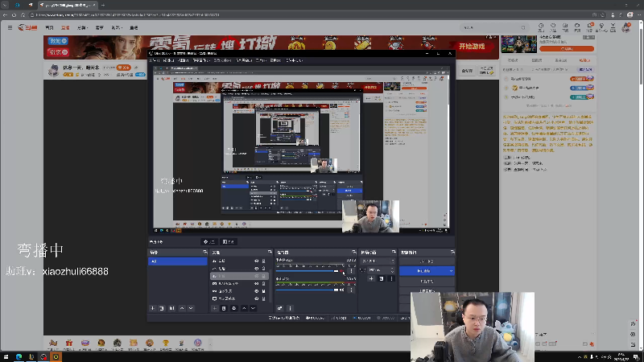Expand 分类 category dropdown in Douyu navigation
644x362 pixels.
[82, 27]
